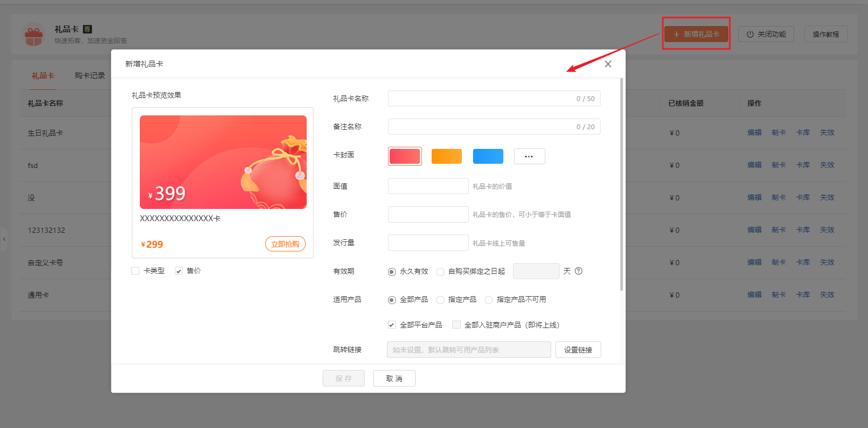
Task: Click the 礼品卡名称 column header
Action: coord(45,103)
